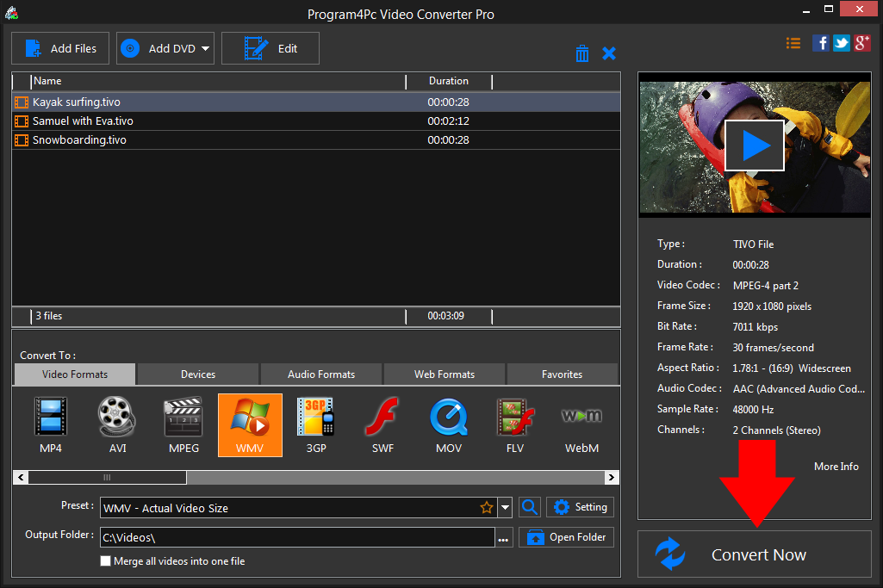Click the Duration column header

449,81
